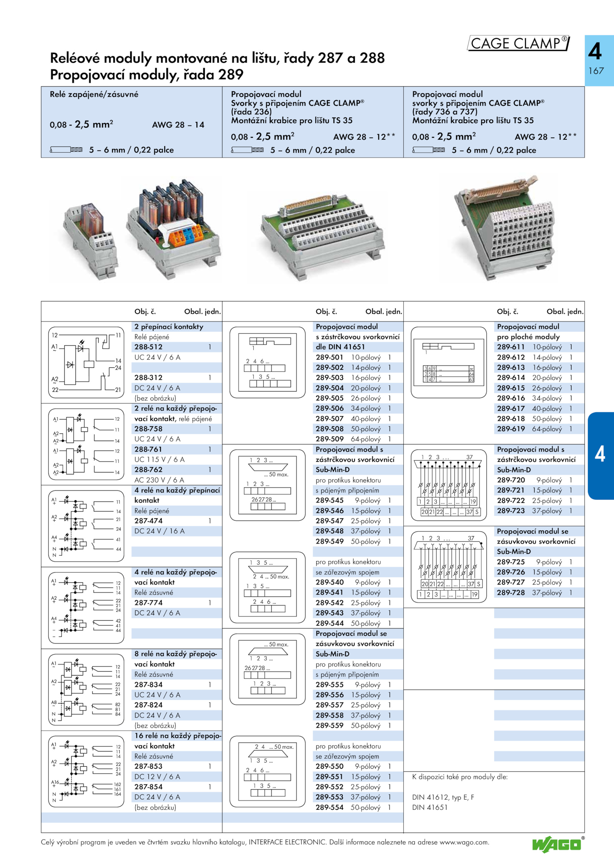Click order number 287-824
Viewport: 614px width, 868px height.
point(149,705)
